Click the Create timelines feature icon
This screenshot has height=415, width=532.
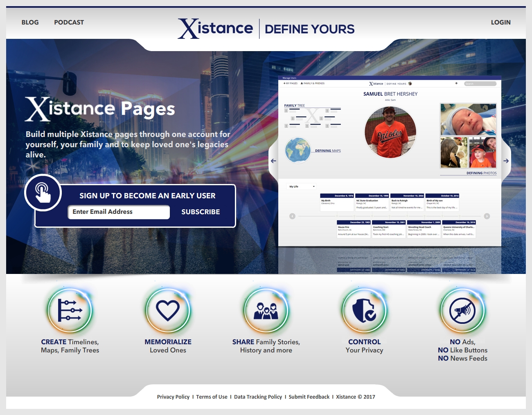[70, 310]
